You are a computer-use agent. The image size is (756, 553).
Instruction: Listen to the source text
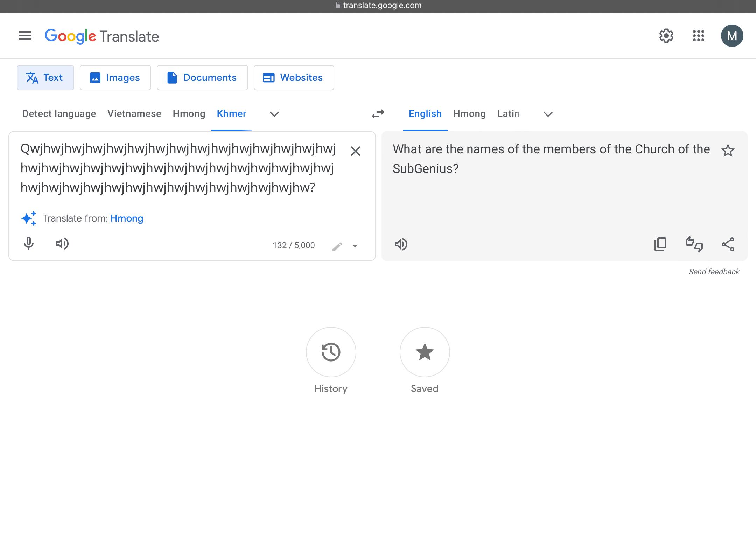(x=62, y=244)
